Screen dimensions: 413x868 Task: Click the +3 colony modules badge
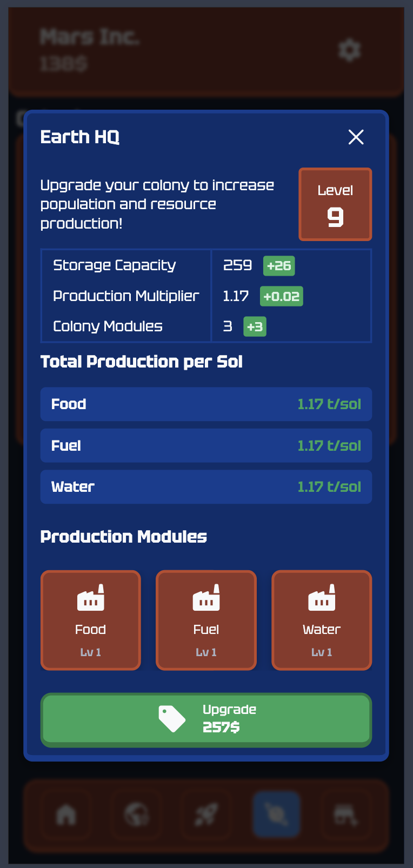(x=255, y=326)
